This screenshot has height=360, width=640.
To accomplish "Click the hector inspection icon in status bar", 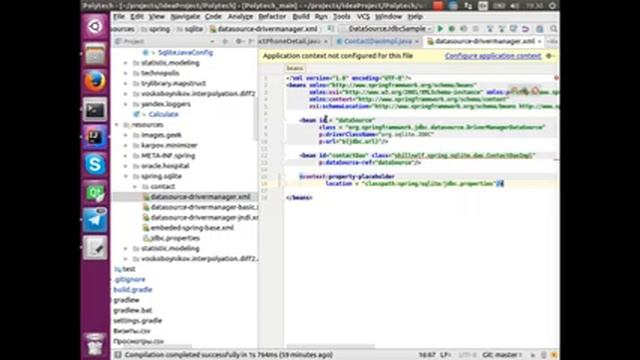I will (544, 355).
